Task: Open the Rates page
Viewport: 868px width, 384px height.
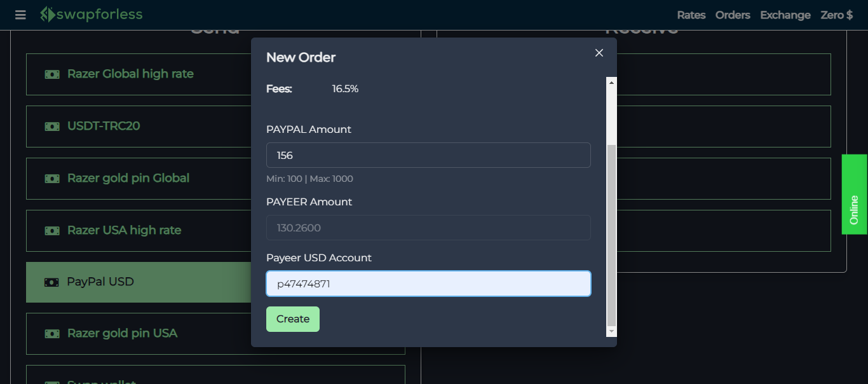Action: point(691,15)
